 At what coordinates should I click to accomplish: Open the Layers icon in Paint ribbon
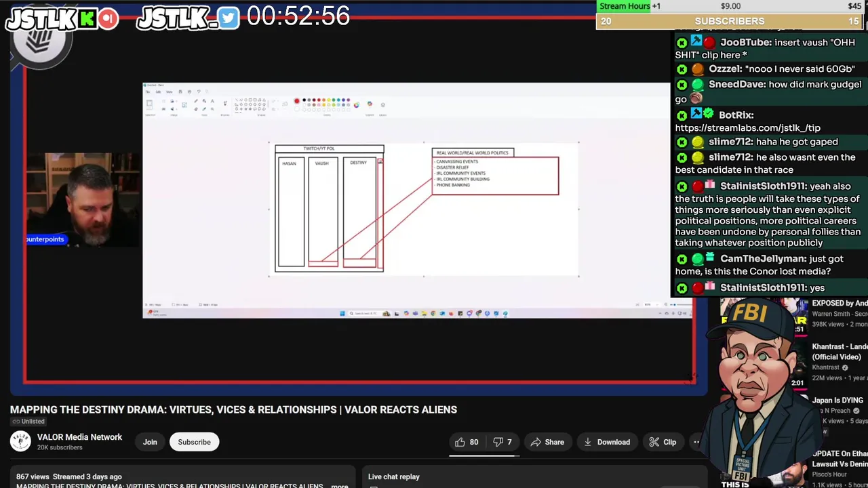tap(382, 105)
